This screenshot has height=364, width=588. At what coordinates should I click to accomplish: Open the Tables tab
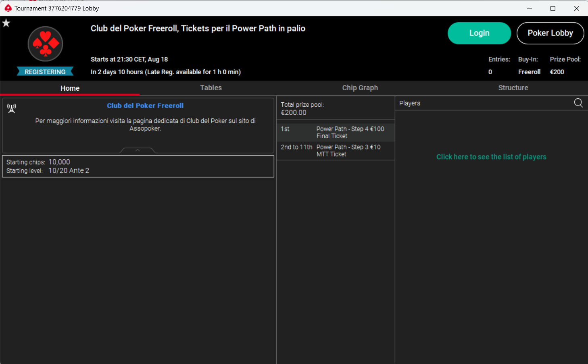pyautogui.click(x=211, y=87)
